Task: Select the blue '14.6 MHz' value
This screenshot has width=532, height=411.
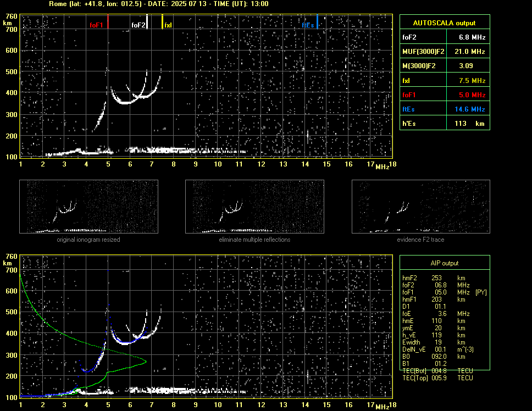Action: click(x=470, y=109)
